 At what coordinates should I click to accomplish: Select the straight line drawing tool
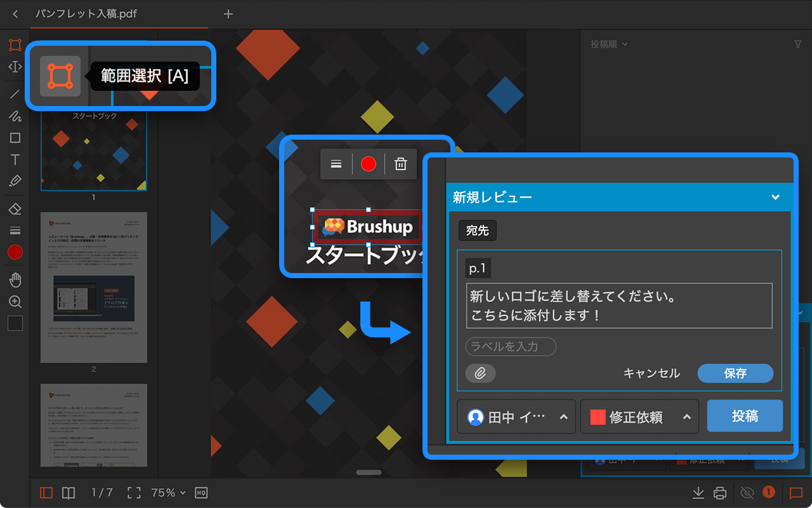pos(15,95)
